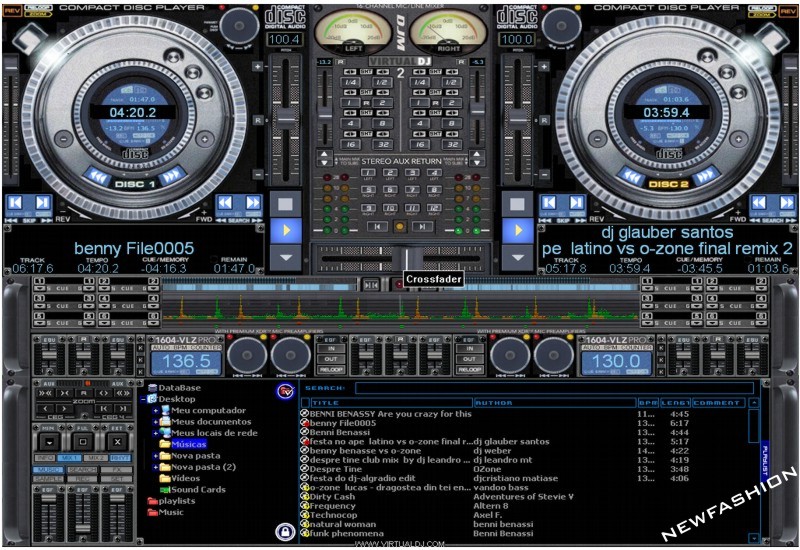Screen dimensions: 800x550
Task: Search backward on Disc 2 deck
Action: pyautogui.click(x=760, y=203)
